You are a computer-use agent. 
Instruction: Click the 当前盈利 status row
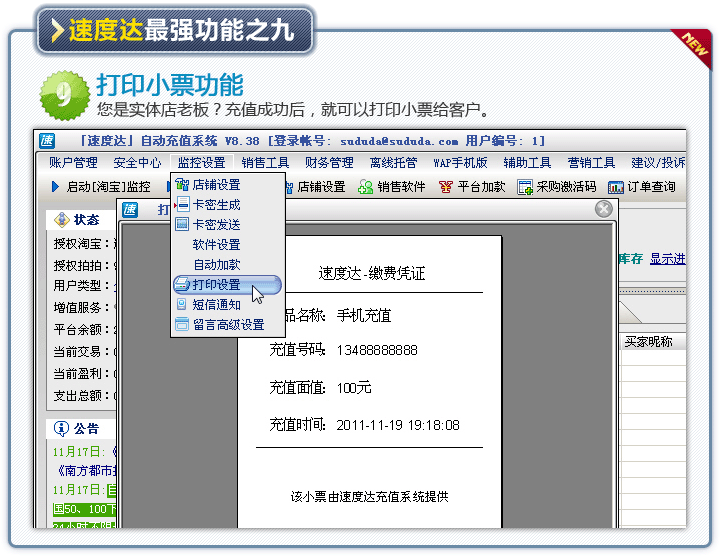click(x=84, y=373)
